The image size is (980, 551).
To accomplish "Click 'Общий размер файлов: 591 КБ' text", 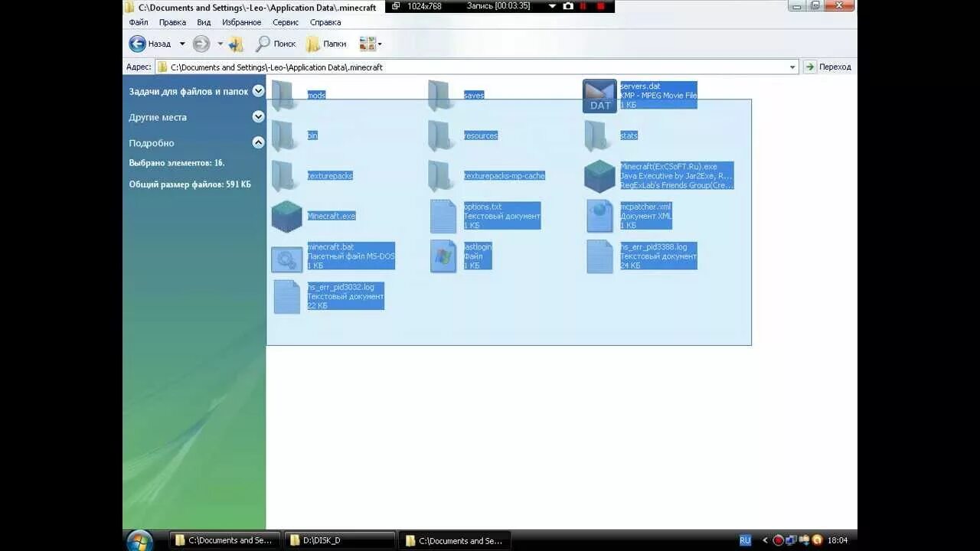I will 190,184.
